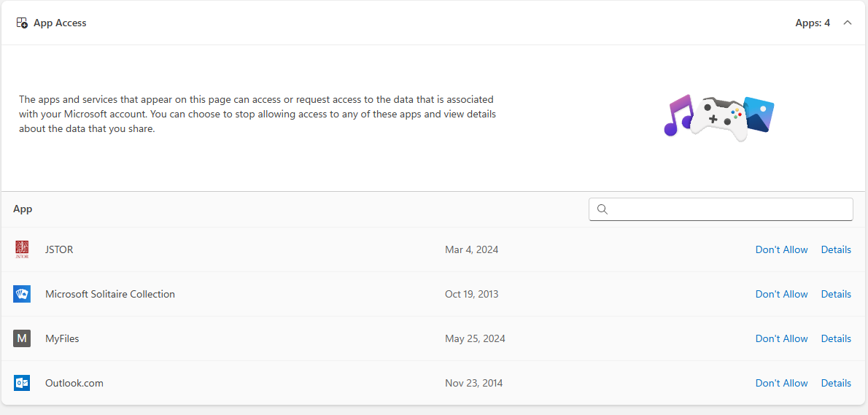This screenshot has height=415, width=868.
Task: Click the Microsoft Solitaire Collection icon
Action: click(x=22, y=294)
